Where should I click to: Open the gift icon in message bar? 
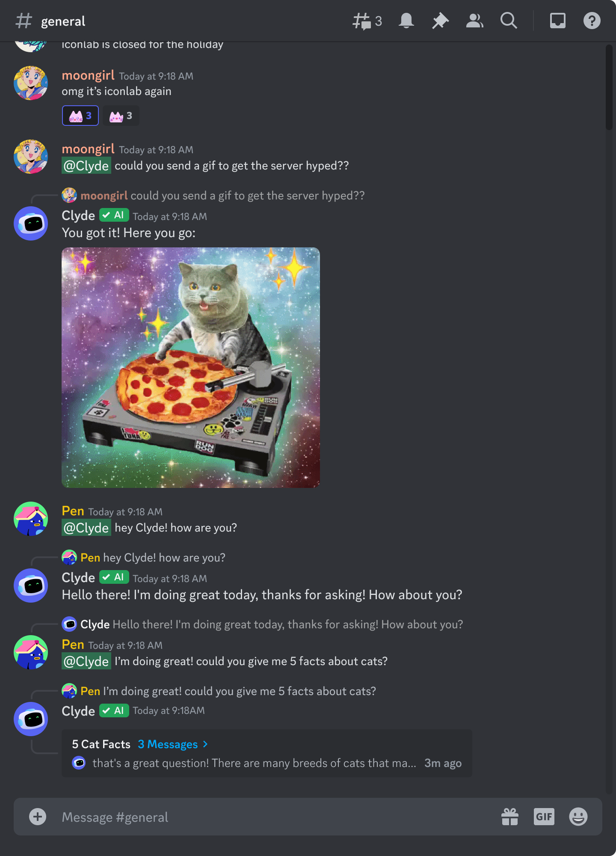[510, 817]
